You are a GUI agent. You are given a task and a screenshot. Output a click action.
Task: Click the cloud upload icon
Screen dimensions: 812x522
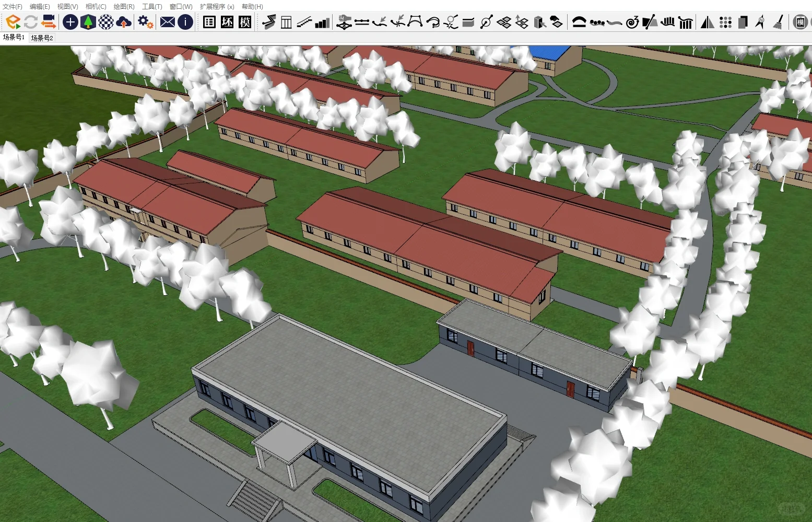click(x=124, y=22)
